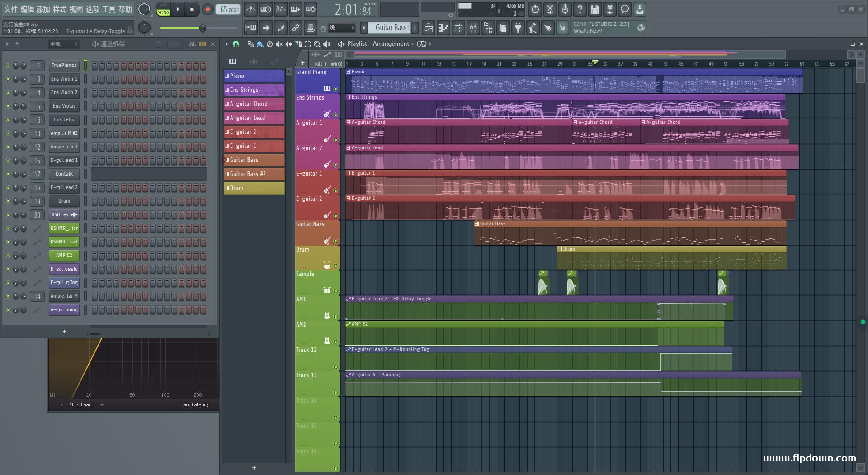The image size is (868, 475).
Task: Toggle the playlist snap magnet icon
Action: (236, 44)
